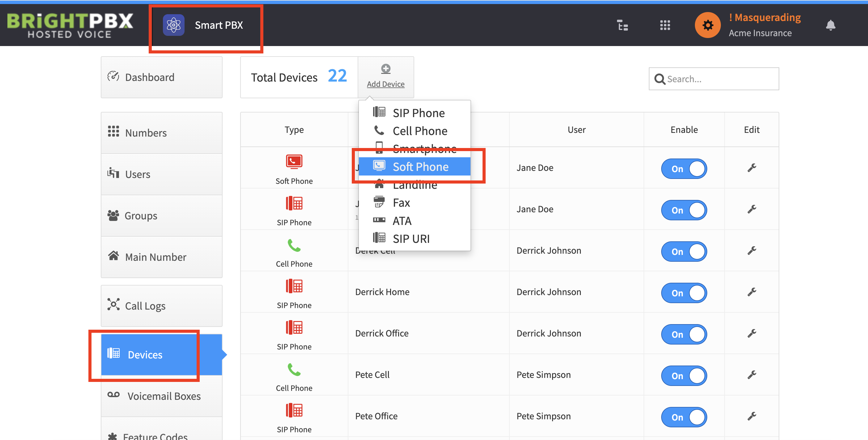Click the Enable column header
Screen dimensions: 868x440
coord(684,130)
